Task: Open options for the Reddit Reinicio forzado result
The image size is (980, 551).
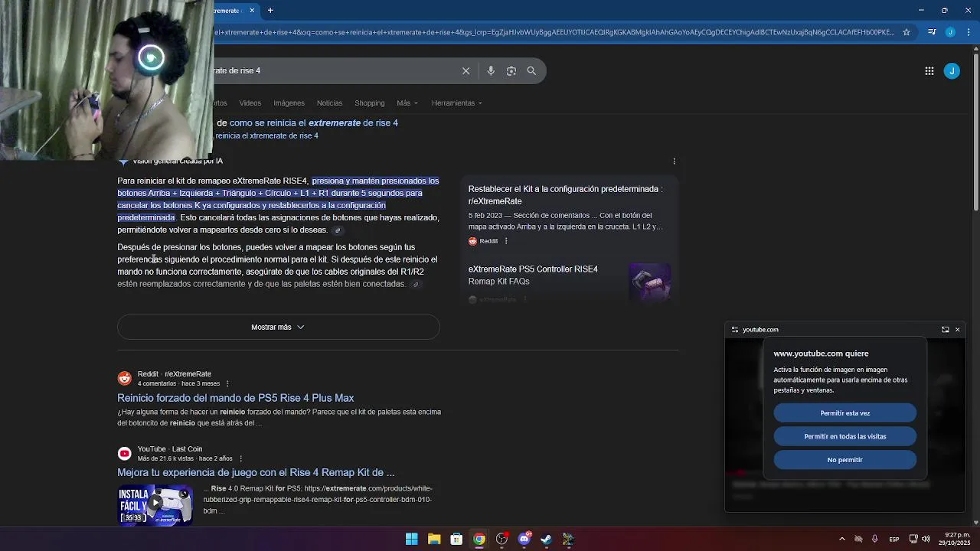Action: (x=227, y=383)
